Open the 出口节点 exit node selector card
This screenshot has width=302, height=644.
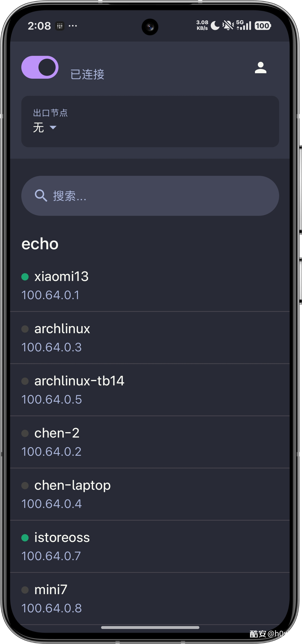click(x=150, y=121)
